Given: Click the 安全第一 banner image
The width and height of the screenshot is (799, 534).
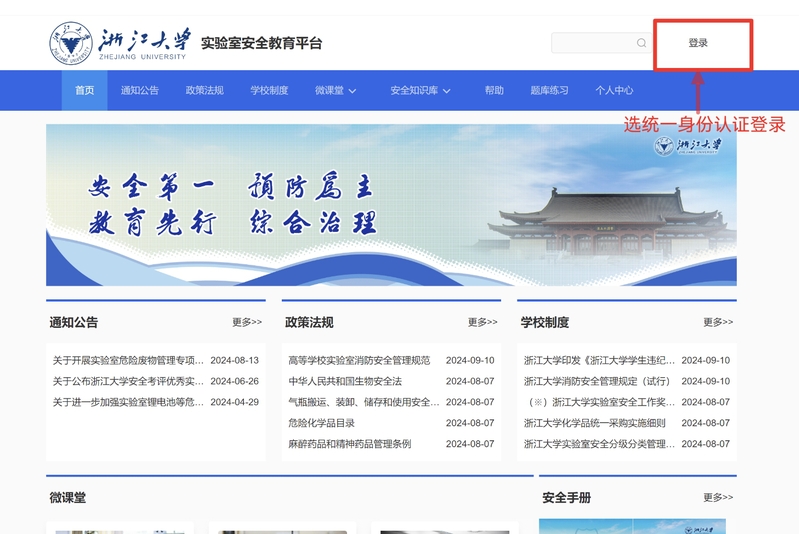Looking at the screenshot, I should tap(391, 205).
